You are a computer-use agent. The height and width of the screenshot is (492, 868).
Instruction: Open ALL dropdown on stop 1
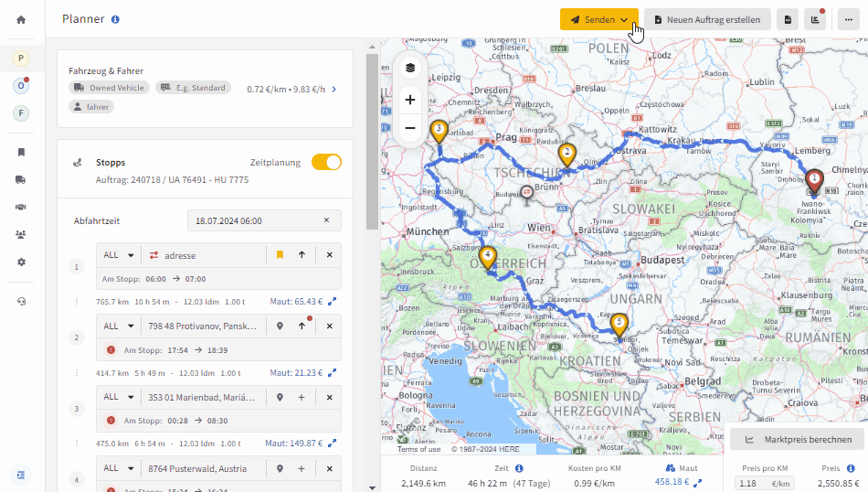(x=119, y=255)
